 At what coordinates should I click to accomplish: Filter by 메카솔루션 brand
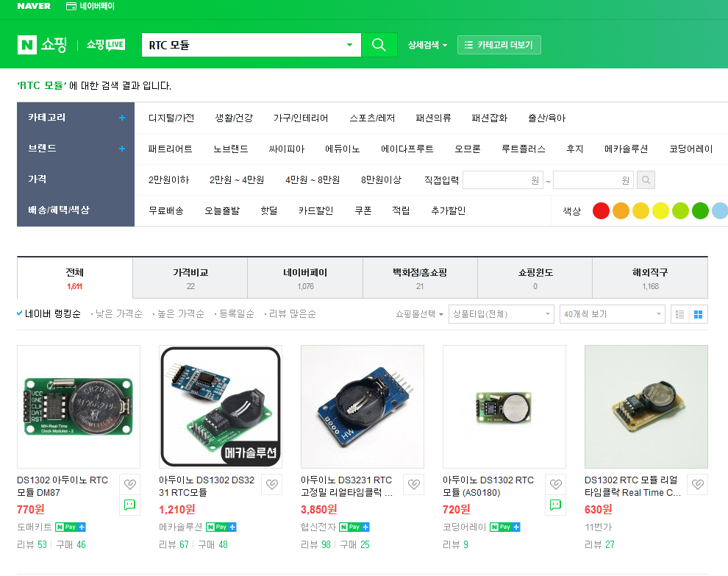click(x=626, y=149)
